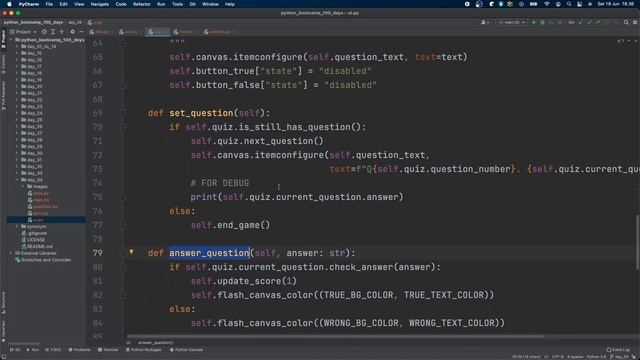Open the Python Packages tool window
This screenshot has width=640, height=360.
tap(144, 350)
